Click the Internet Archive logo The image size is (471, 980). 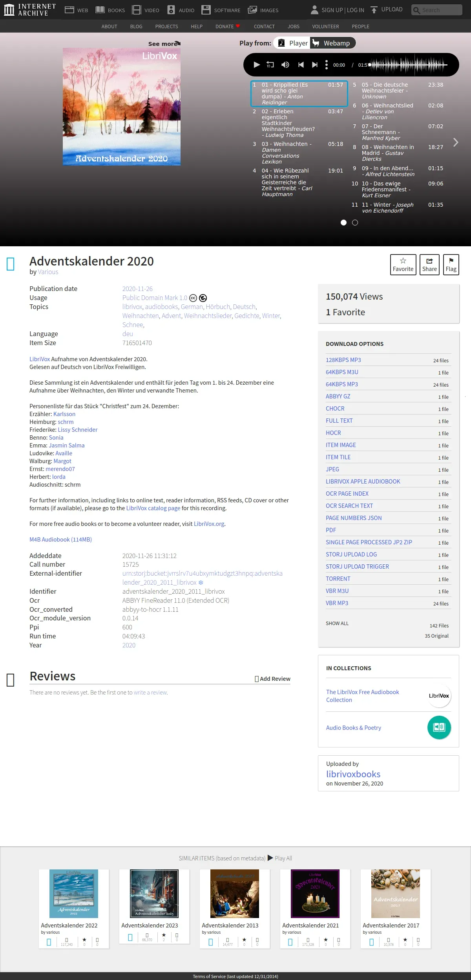click(x=30, y=10)
